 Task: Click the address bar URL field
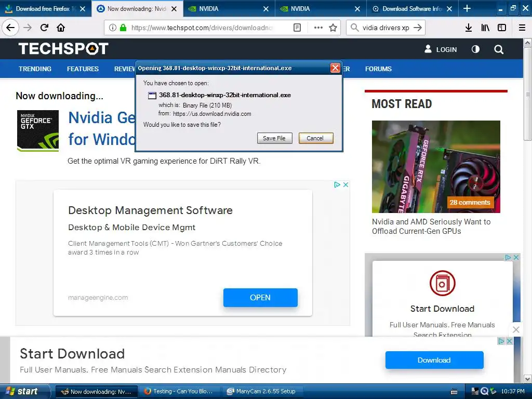tap(202, 28)
